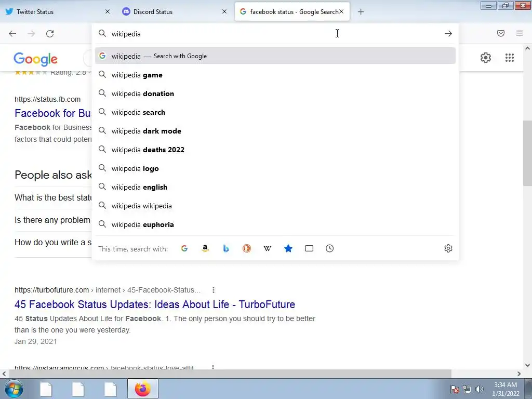Open the taskbar clock showing 3:34 AM
This screenshot has height=399, width=532.
[x=506, y=389]
